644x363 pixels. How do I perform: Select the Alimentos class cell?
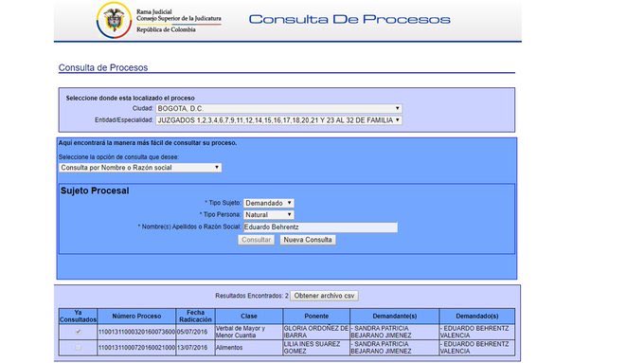(249, 348)
